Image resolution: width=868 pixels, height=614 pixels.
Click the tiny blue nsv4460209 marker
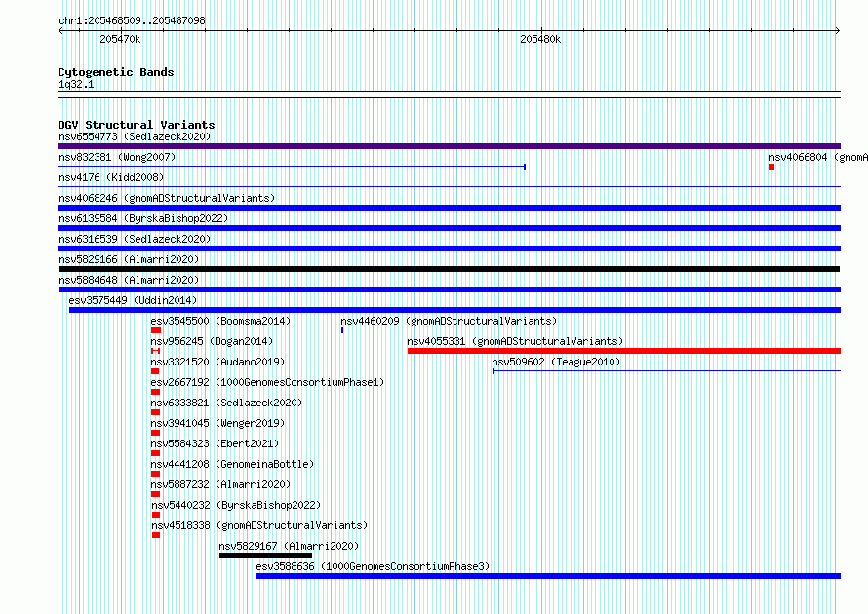coord(342,330)
